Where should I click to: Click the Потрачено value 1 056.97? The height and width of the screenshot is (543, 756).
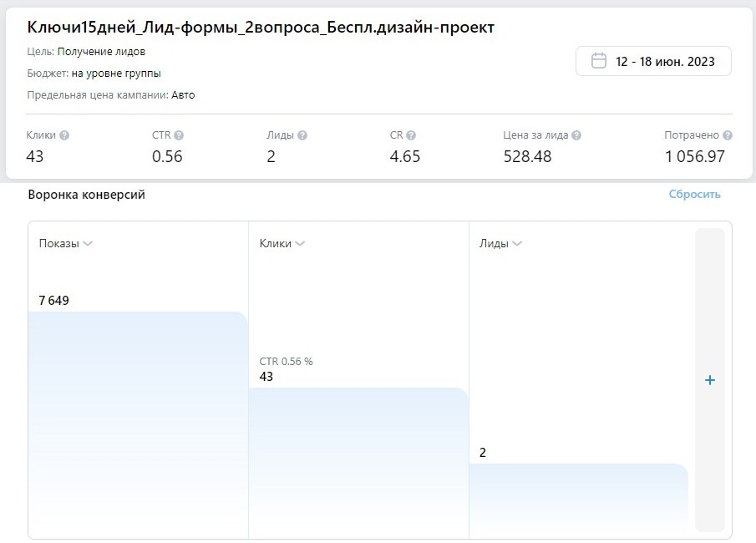(695, 157)
